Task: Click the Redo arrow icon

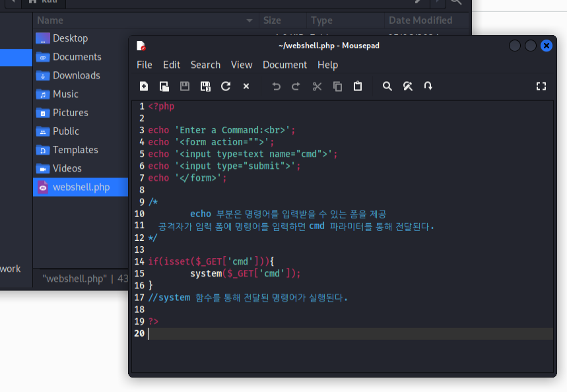Action: pyautogui.click(x=296, y=86)
